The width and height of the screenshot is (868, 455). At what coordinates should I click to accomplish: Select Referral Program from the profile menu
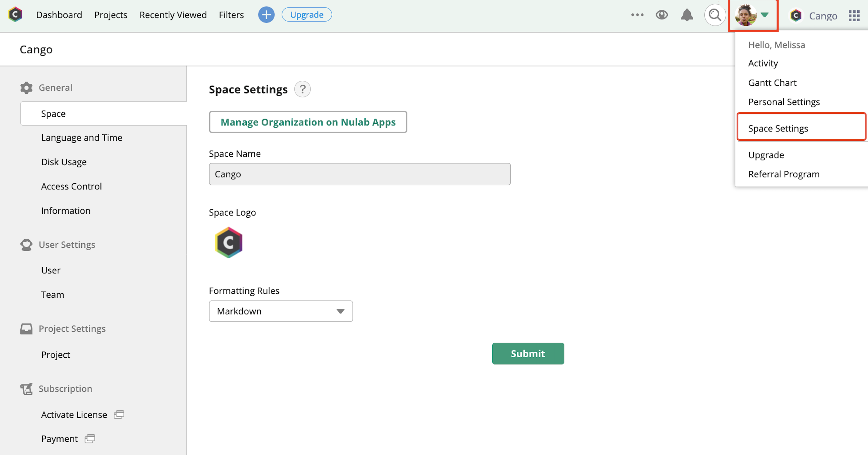pos(784,174)
